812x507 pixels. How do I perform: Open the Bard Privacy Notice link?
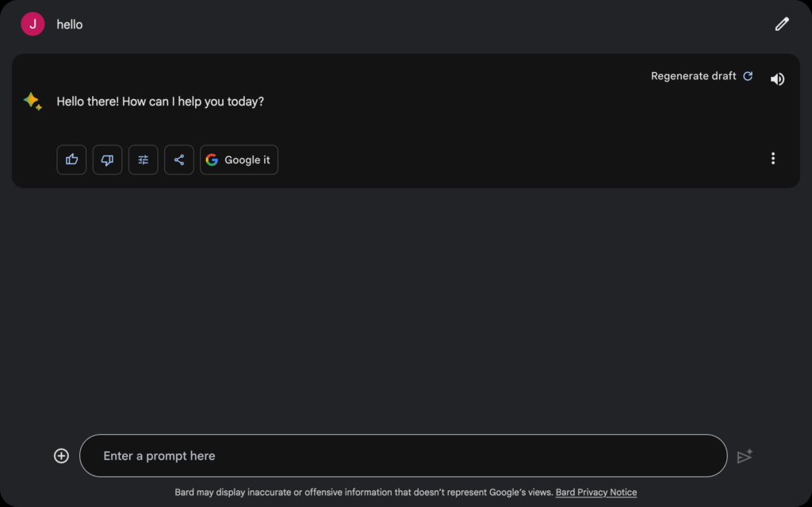(596, 492)
